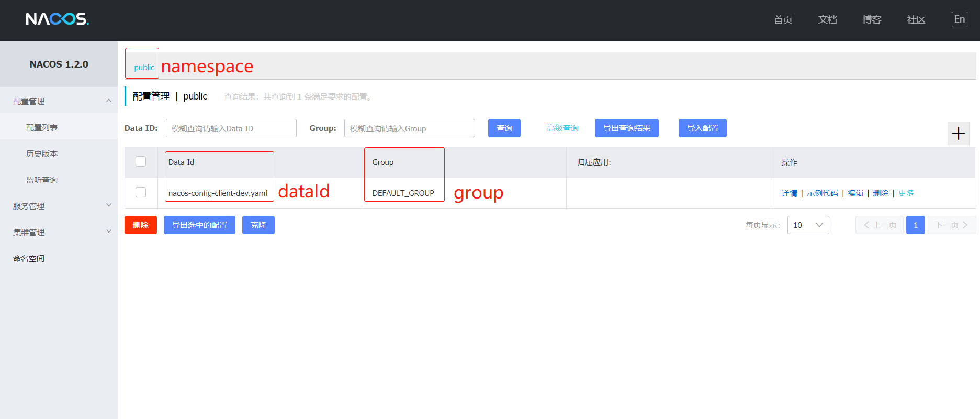Image resolution: width=980 pixels, height=419 pixels.
Task: Click the NACOS 1.2.0 sidebar title
Action: (59, 64)
